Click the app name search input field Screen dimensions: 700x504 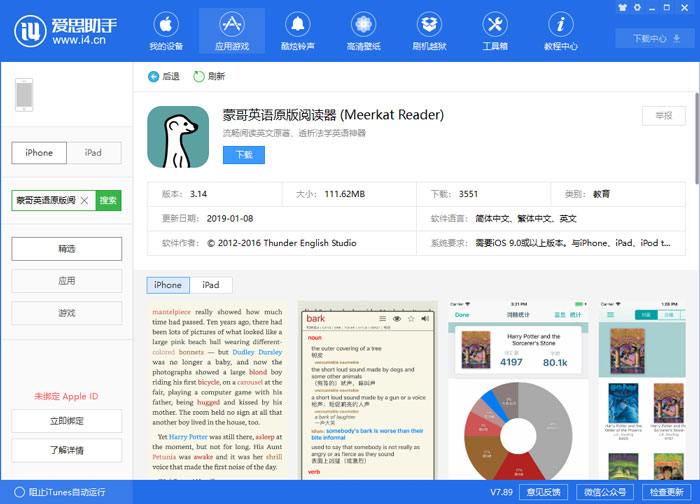(x=45, y=201)
